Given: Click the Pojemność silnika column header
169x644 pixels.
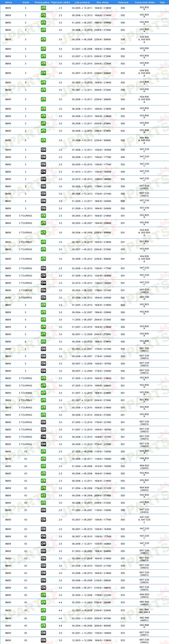Looking at the screenshot, I should [x=61, y=2].
